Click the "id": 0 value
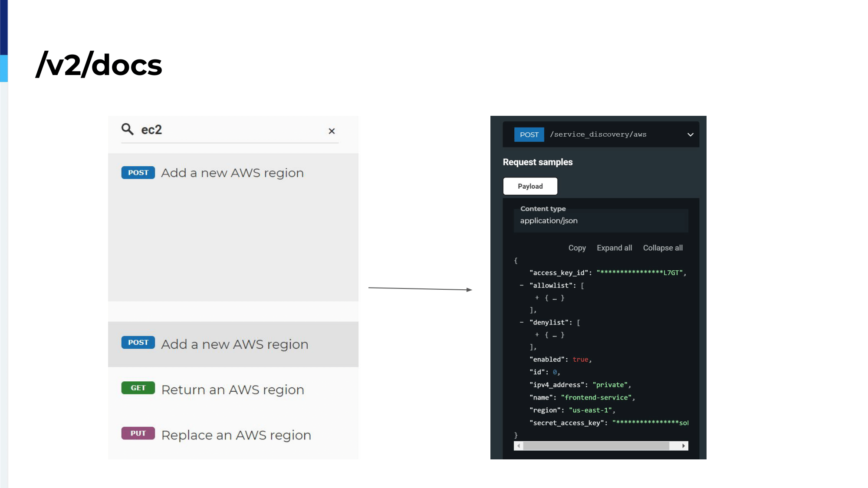 (555, 372)
